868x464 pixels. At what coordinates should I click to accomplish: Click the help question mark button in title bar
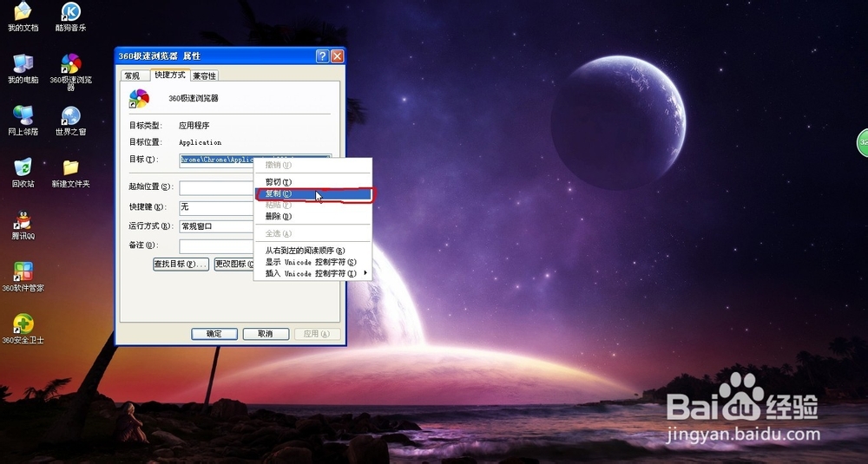click(322, 56)
